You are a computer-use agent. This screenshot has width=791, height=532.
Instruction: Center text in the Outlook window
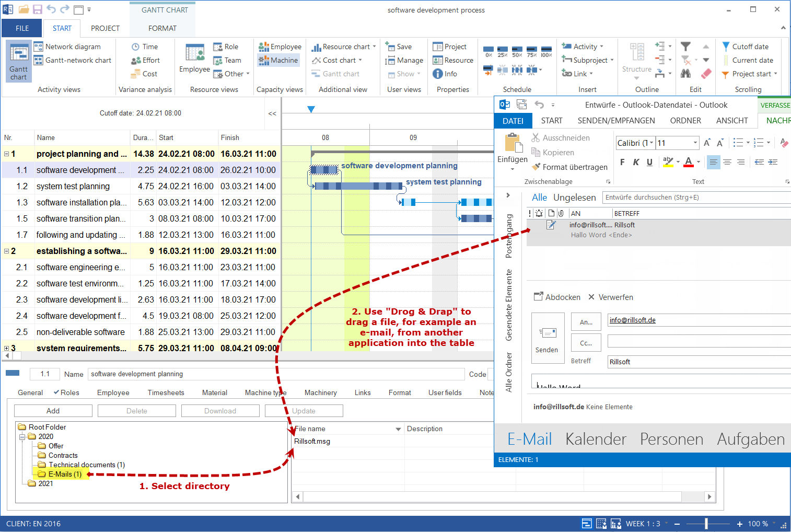pos(727,162)
